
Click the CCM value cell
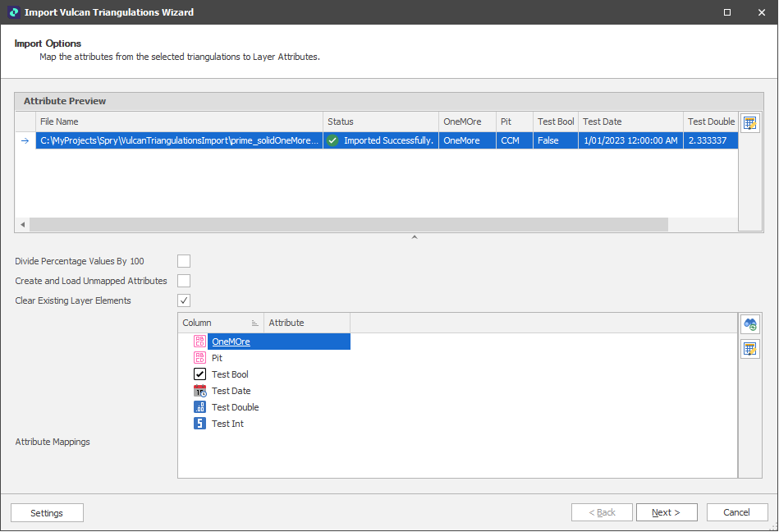(x=514, y=140)
